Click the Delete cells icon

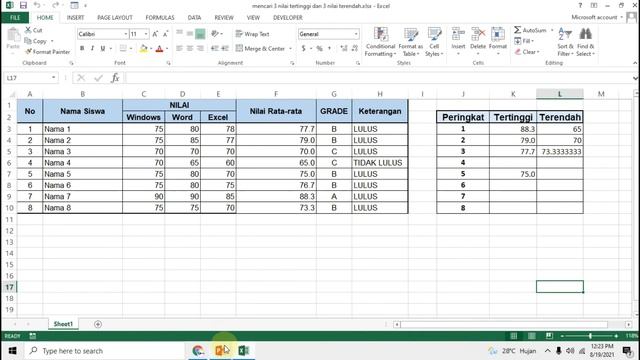[x=478, y=35]
